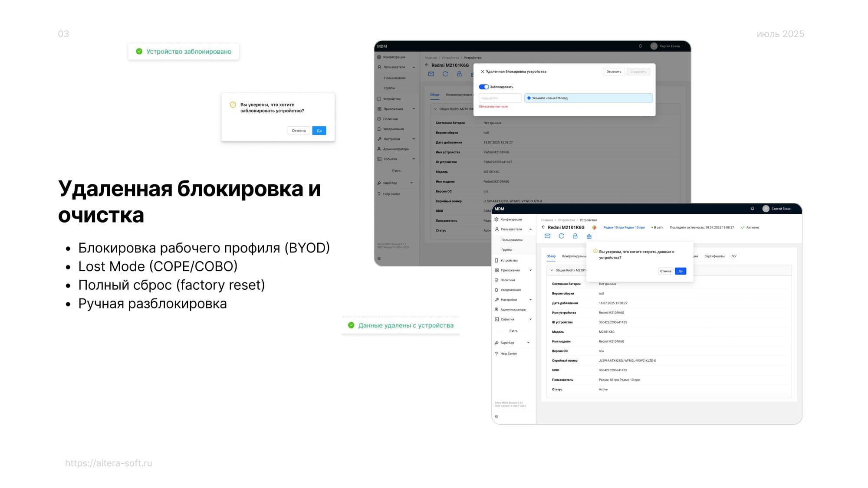Open the Сертификаты tab in front window
Screen dimensions: 868x488
click(x=714, y=256)
